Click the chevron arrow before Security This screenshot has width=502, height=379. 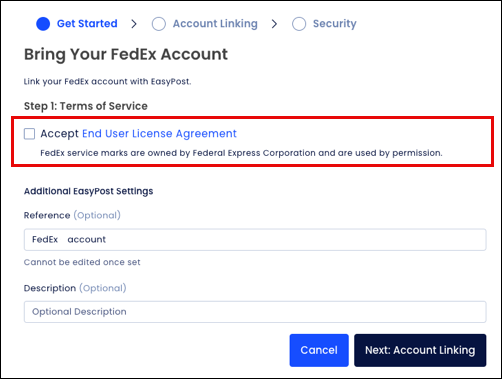[274, 24]
